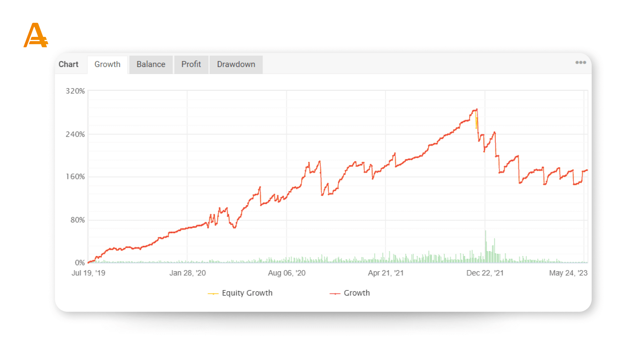Viewport: 644px width, 362px height.
Task: Click the Aug 06, '20 axis label
Action: 286,273
